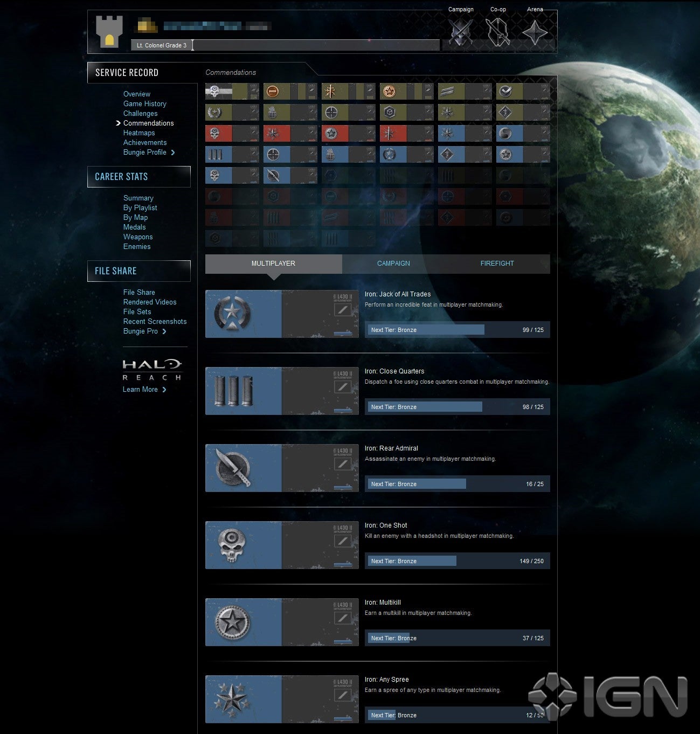
Task: Click the large Jack of All Trades emblem
Action: pos(232,314)
